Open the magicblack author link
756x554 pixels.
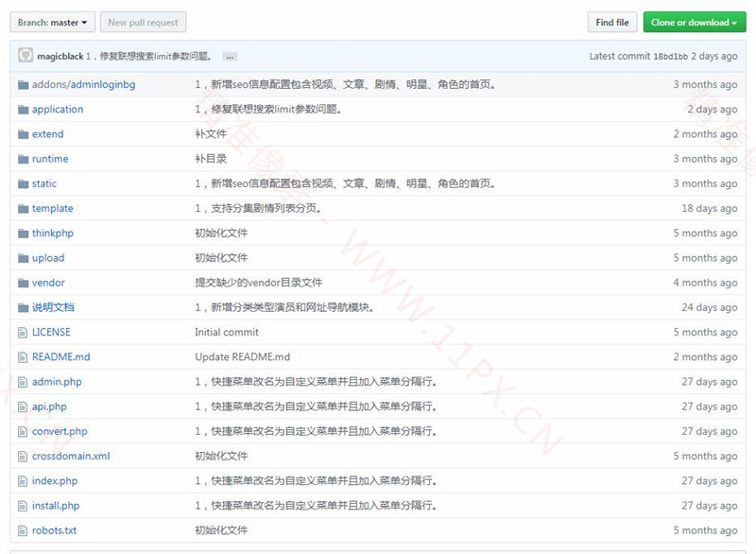pyautogui.click(x=60, y=57)
